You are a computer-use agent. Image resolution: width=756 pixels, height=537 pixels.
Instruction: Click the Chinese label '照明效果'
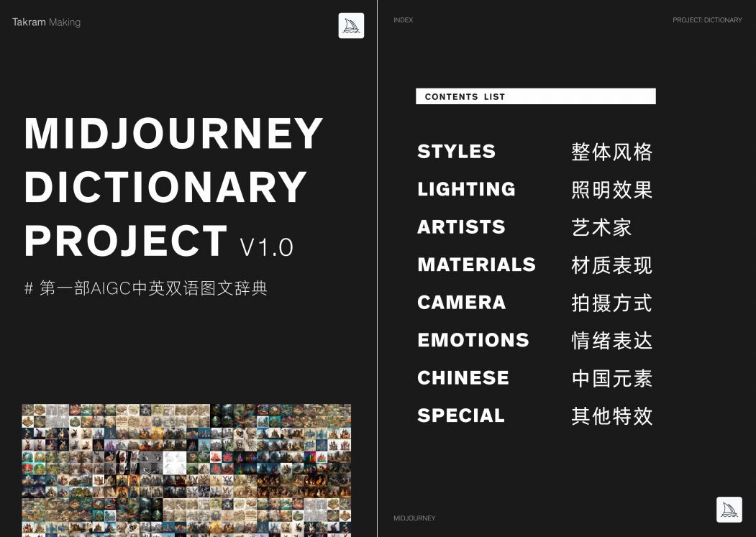612,190
